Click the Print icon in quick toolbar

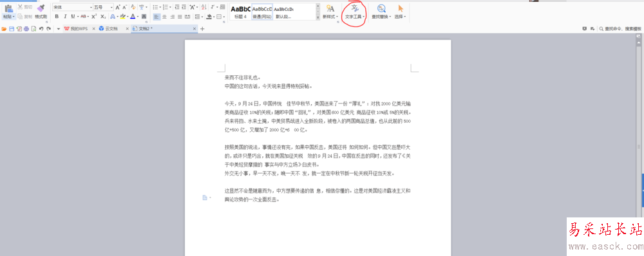26,29
